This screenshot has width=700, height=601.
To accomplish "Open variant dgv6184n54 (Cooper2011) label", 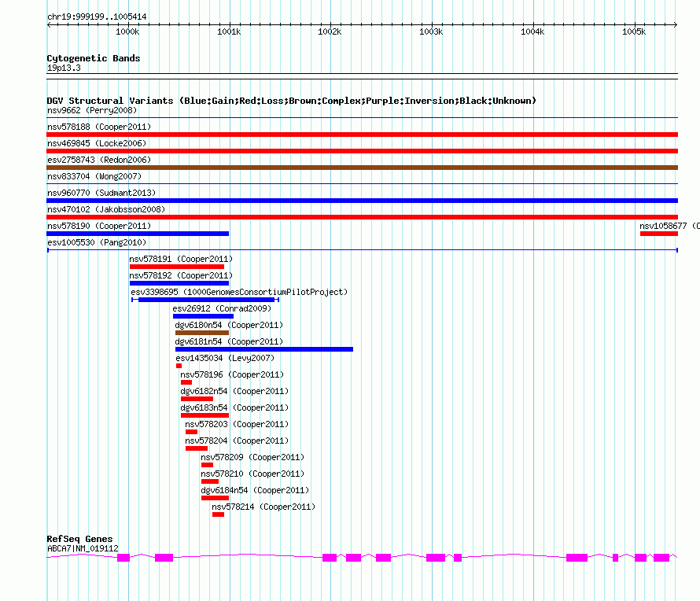I will click(255, 490).
